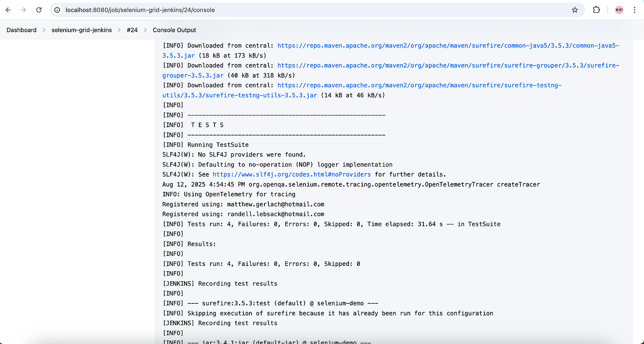Reload the Jenkins console page

coord(39,10)
